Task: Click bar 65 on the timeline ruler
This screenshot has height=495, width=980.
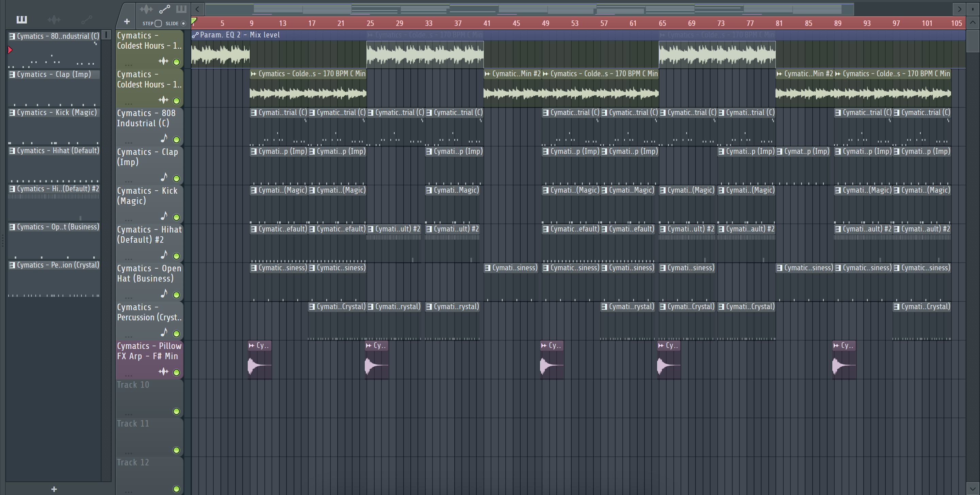Action: coord(662,23)
